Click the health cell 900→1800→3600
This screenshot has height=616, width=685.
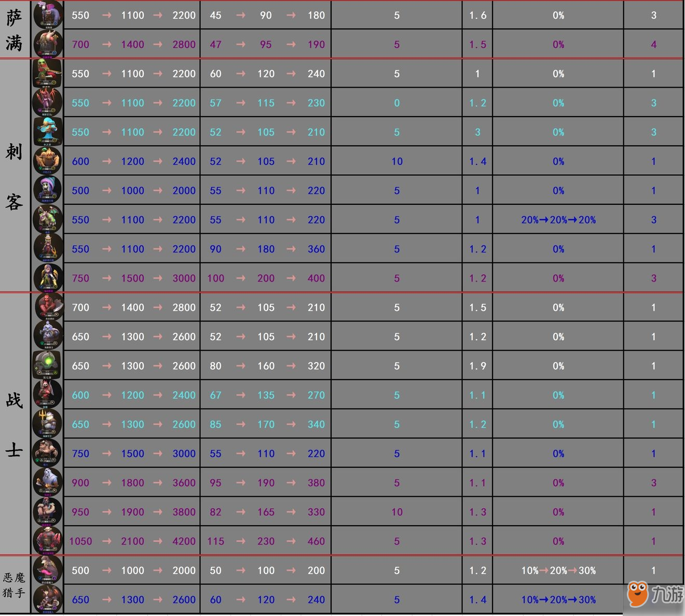pyautogui.click(x=133, y=483)
